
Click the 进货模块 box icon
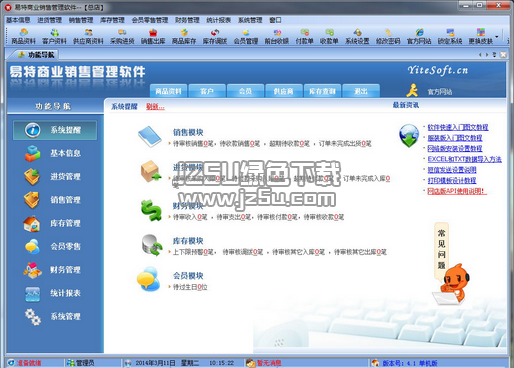[151, 171]
